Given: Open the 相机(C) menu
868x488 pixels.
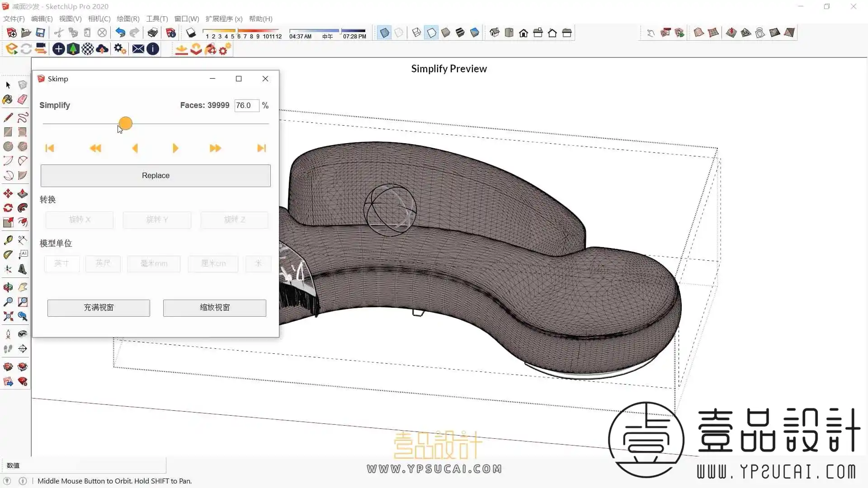Looking at the screenshot, I should (x=99, y=19).
